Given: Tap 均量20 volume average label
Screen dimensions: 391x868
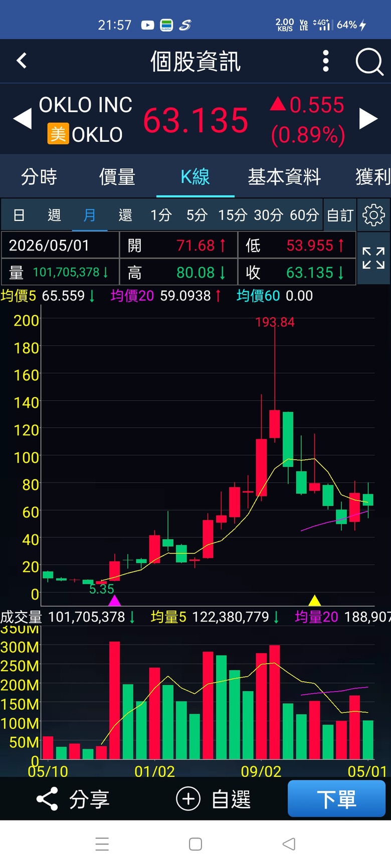Looking at the screenshot, I should pos(316,617).
